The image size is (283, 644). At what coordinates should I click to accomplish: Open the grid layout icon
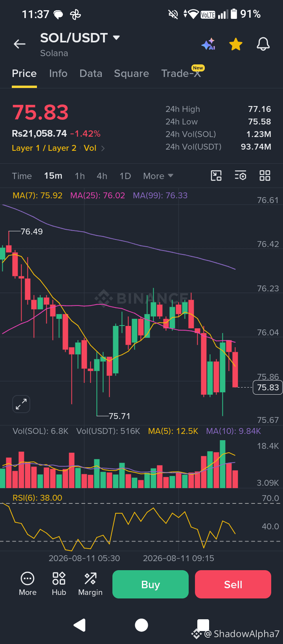pyautogui.click(x=265, y=176)
